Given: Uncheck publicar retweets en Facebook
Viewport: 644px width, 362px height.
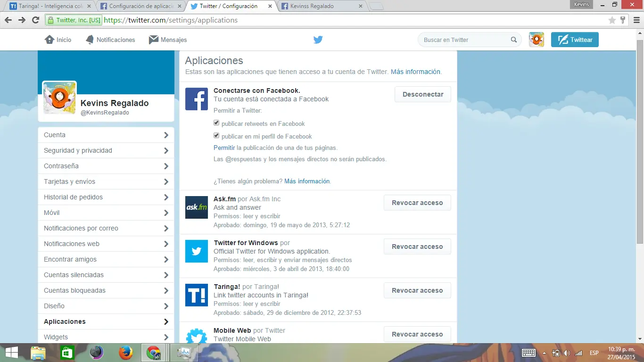Looking at the screenshot, I should tap(216, 123).
